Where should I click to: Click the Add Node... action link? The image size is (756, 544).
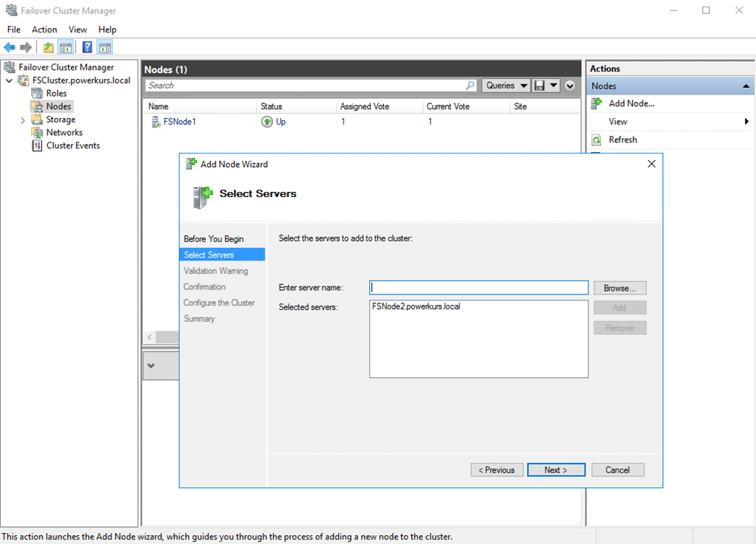click(x=632, y=103)
